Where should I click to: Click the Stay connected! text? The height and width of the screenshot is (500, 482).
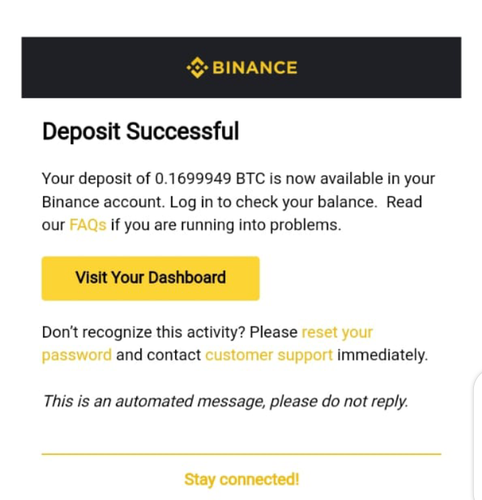pos(241,479)
